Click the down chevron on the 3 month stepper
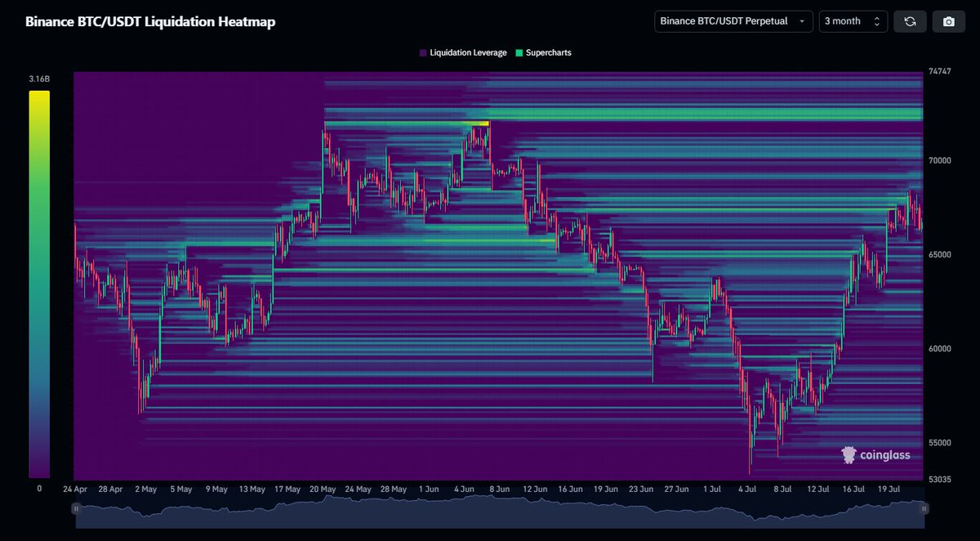 click(879, 25)
